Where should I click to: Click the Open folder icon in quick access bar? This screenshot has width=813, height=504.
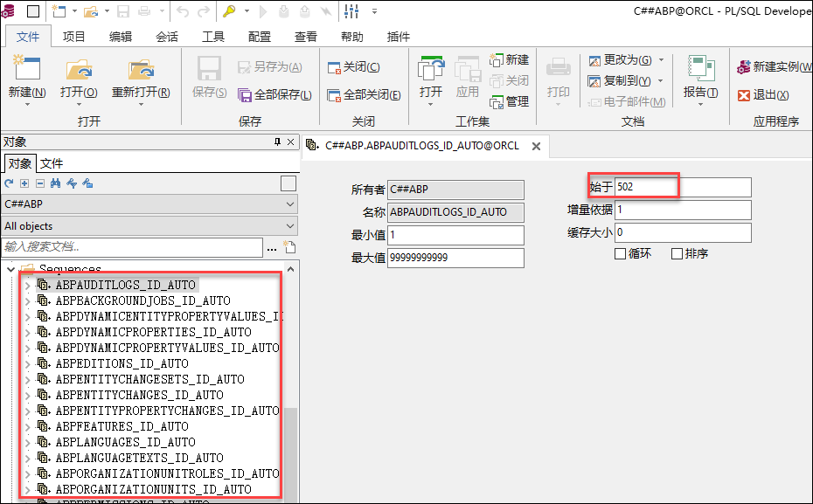point(91,10)
